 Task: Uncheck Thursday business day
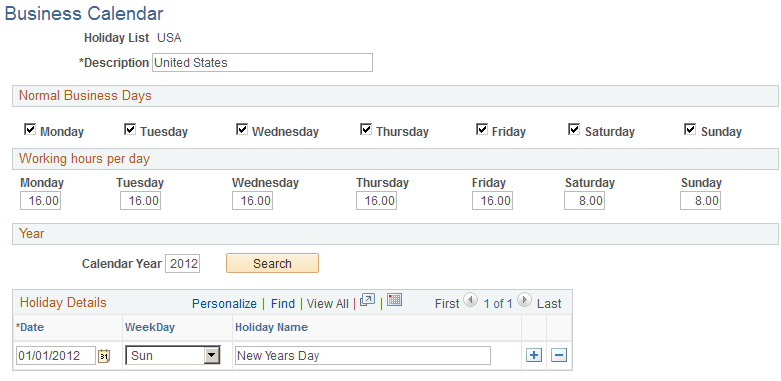(366, 130)
